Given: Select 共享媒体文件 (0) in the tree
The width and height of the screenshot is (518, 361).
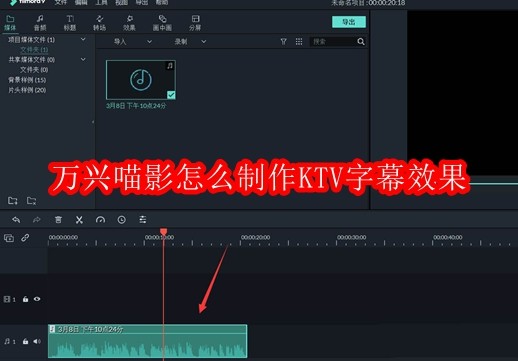Looking at the screenshot, I should click(31, 60).
